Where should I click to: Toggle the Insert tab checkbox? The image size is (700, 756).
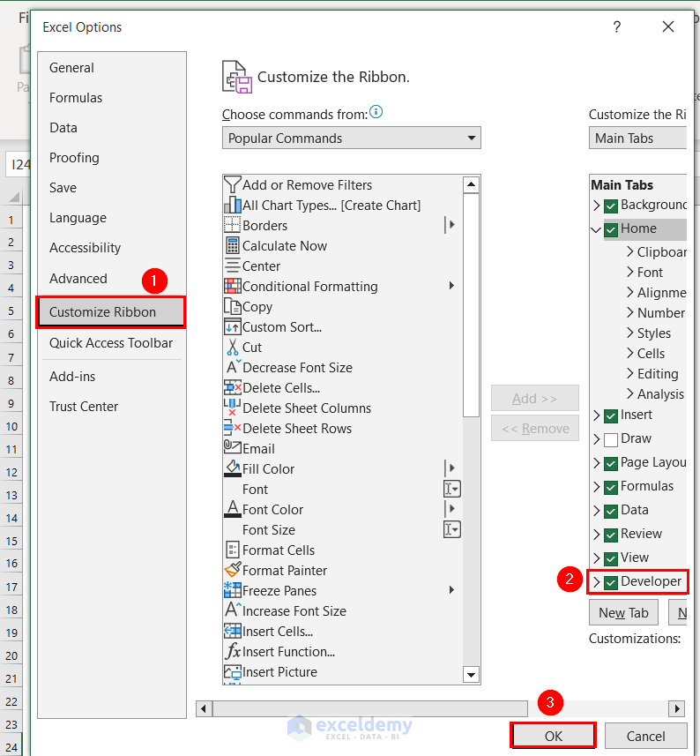click(611, 416)
